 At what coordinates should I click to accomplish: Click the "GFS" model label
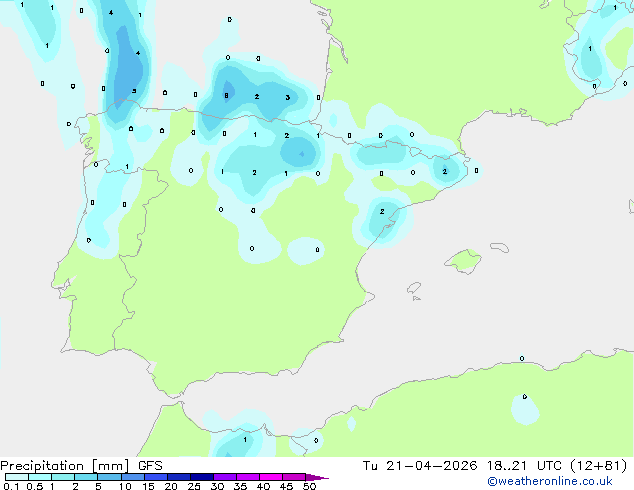pyautogui.click(x=150, y=466)
